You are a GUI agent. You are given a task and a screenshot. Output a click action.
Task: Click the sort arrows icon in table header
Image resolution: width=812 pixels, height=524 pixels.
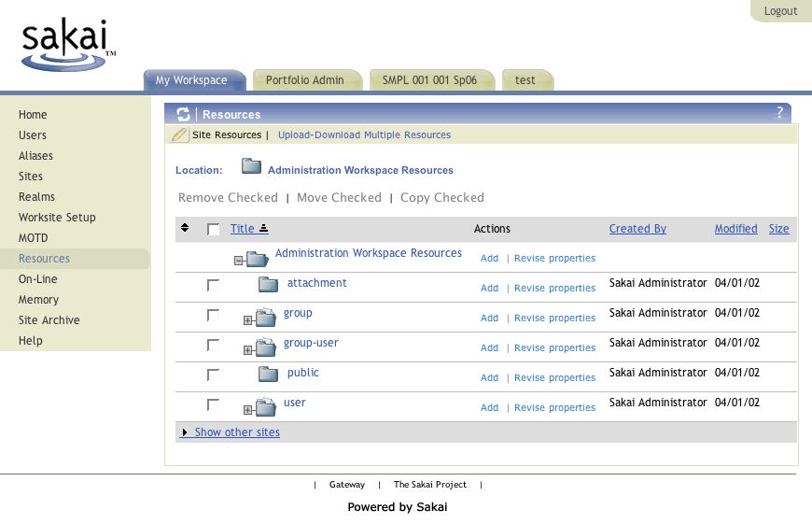coord(185,228)
